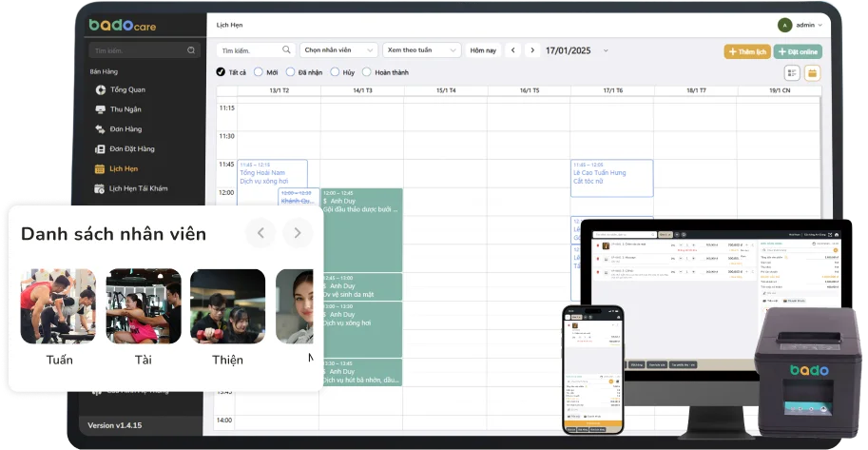Select staff photo of Thiện
The height and width of the screenshot is (450, 868).
coord(227,306)
